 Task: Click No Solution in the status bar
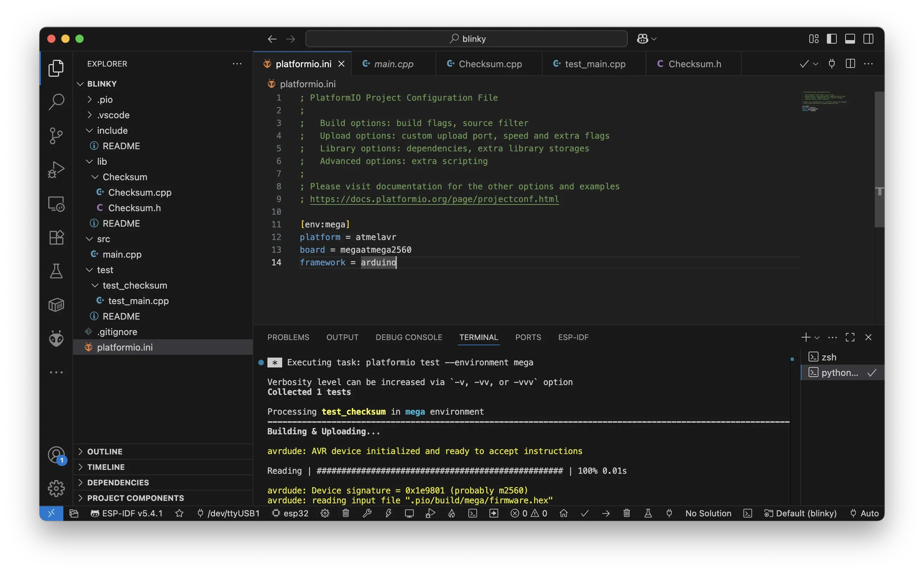708,513
